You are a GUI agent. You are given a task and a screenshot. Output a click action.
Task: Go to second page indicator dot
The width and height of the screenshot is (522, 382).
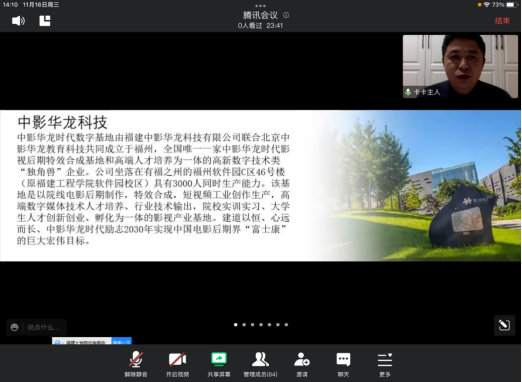click(244, 324)
